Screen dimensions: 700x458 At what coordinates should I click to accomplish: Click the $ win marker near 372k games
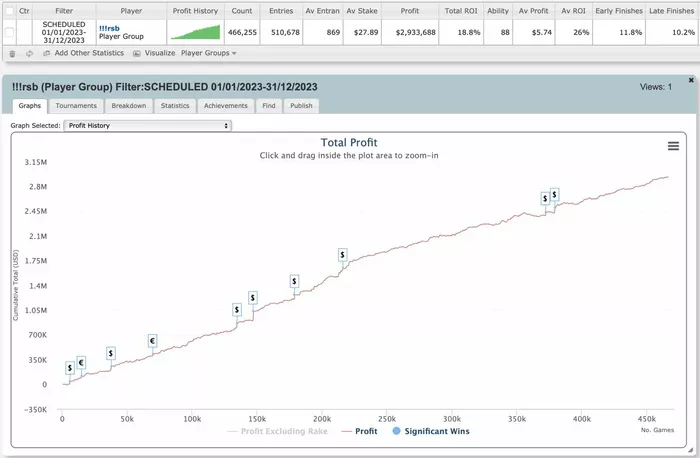pos(545,199)
